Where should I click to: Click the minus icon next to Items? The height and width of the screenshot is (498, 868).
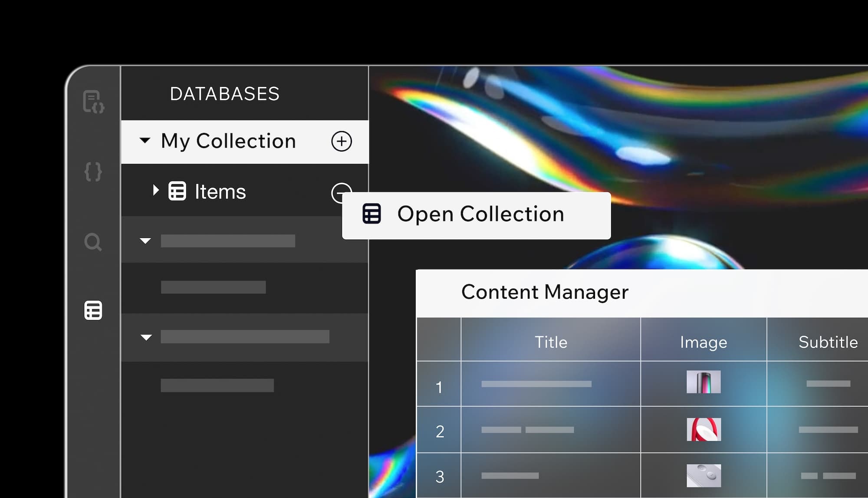pos(341,192)
